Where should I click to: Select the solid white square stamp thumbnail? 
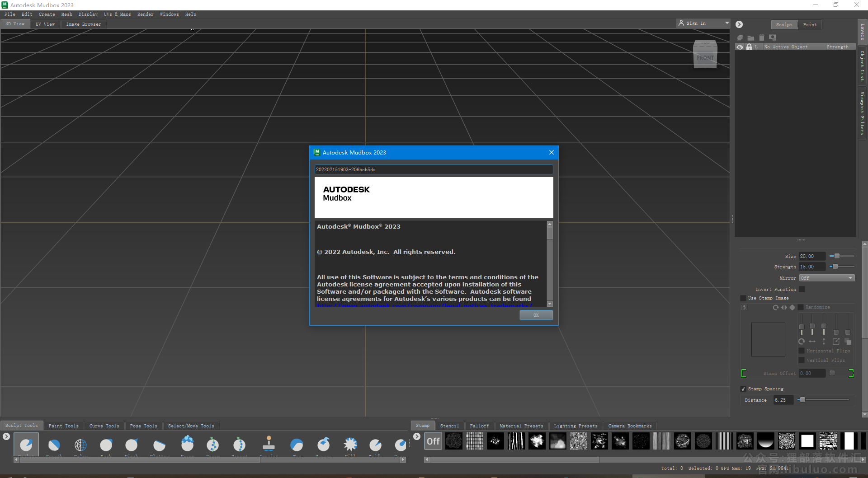pyautogui.click(x=807, y=441)
